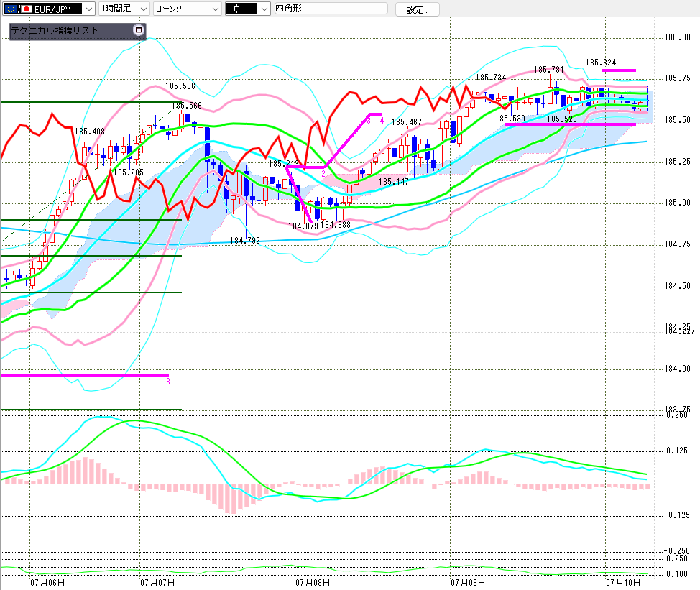This screenshot has width=700, height=590.
Task: Expand the テクニカル指標リスト panel button
Action: [x=139, y=30]
